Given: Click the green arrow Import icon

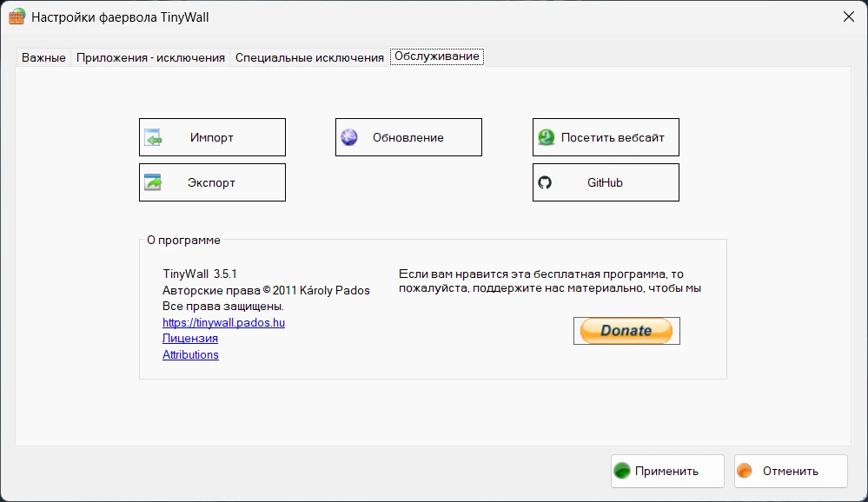Looking at the screenshot, I should click(x=153, y=137).
